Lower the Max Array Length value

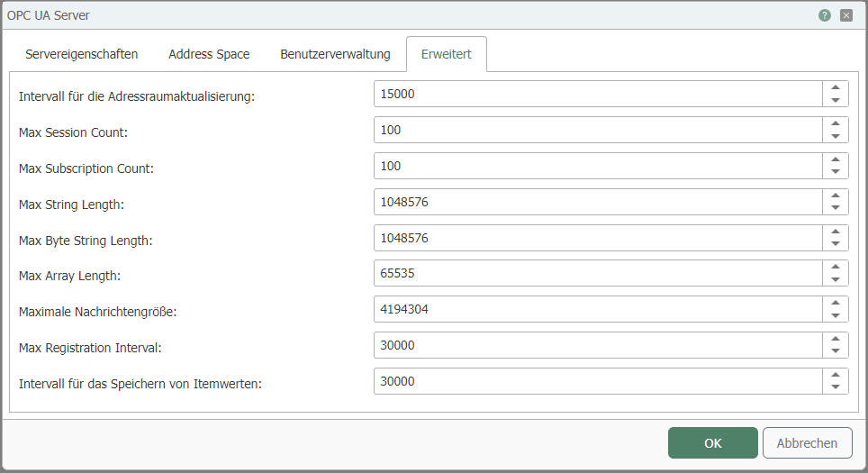click(836, 279)
